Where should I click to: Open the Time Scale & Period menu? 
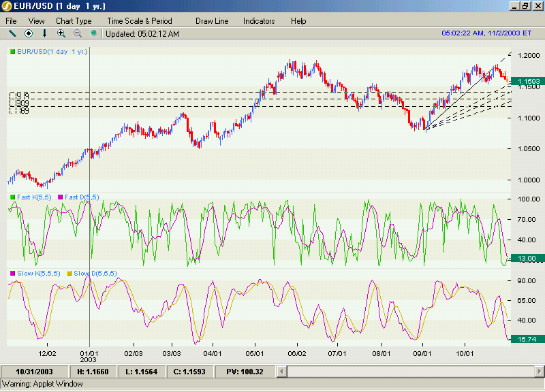140,21
